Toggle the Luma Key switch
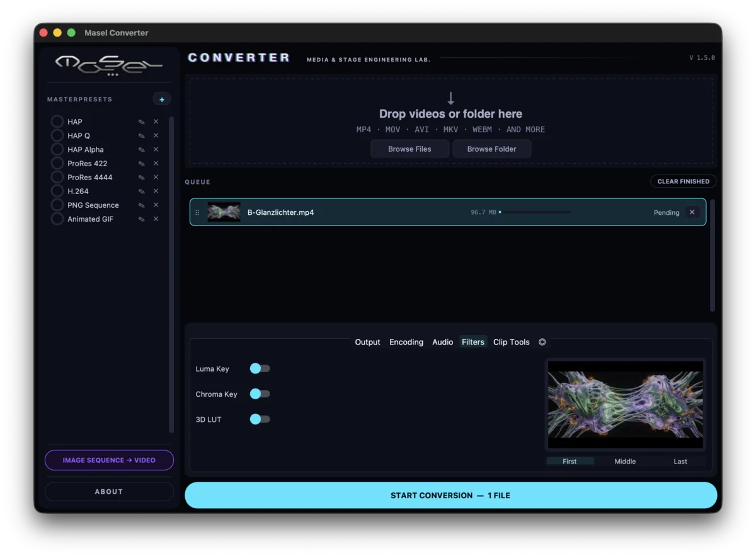The height and width of the screenshot is (558, 756). coord(260,368)
